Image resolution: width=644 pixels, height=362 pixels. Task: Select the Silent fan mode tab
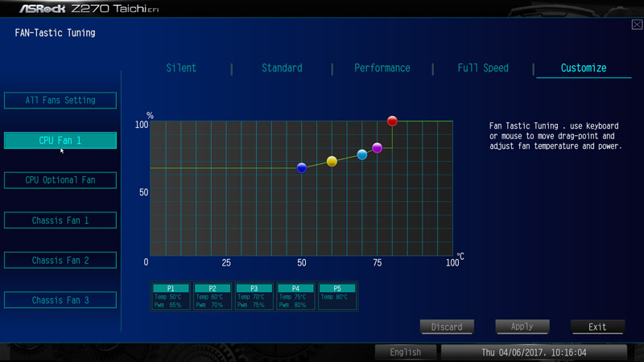tap(181, 68)
